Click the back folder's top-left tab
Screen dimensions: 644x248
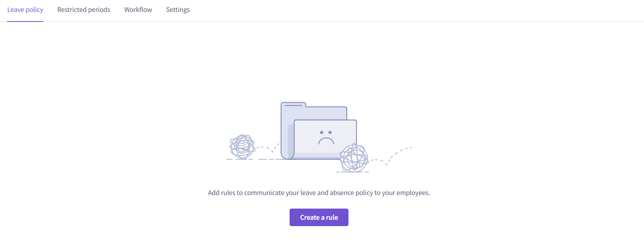pyautogui.click(x=293, y=105)
